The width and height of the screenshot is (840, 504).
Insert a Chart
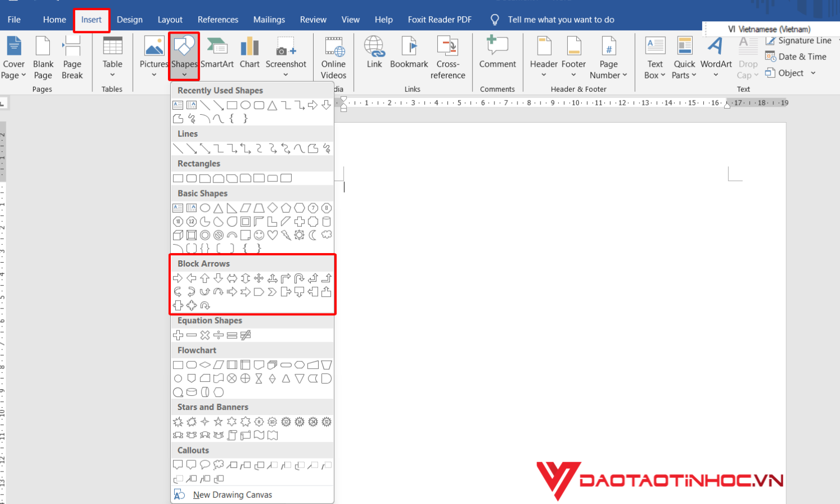tap(250, 52)
